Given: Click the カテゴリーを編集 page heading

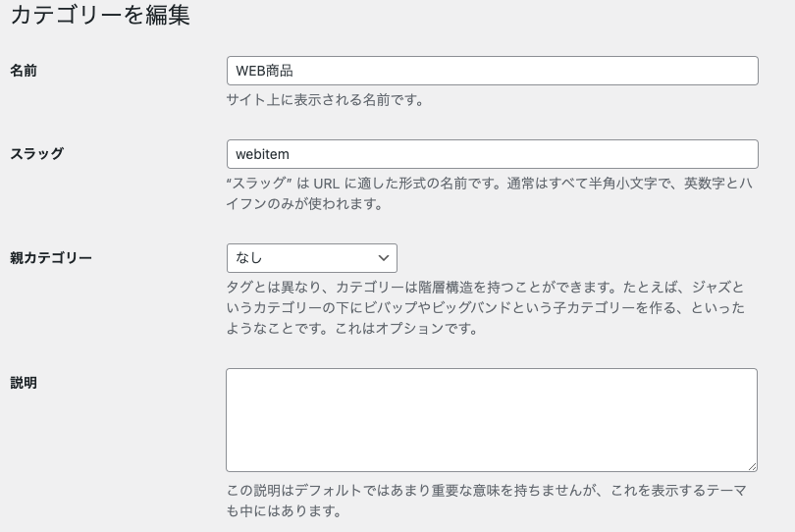Looking at the screenshot, I should pyautogui.click(x=99, y=16).
